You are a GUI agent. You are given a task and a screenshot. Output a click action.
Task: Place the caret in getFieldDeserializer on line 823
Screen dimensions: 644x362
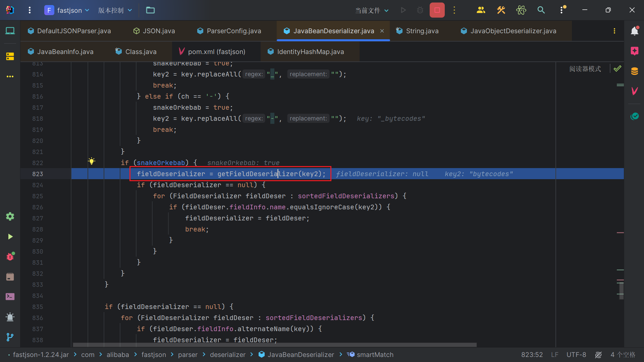pos(257,174)
